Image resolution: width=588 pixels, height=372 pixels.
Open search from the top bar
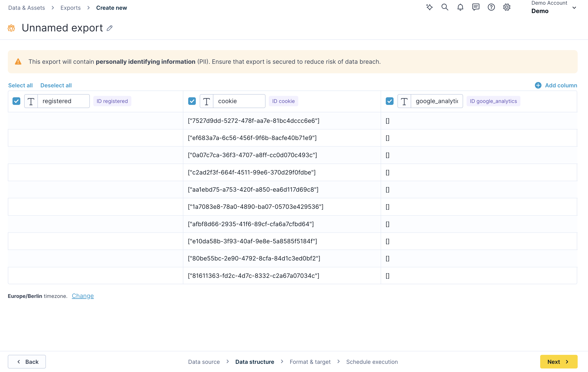(445, 7)
